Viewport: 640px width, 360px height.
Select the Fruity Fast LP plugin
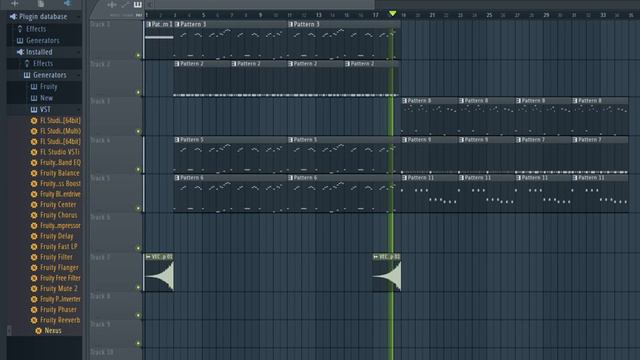(x=58, y=247)
